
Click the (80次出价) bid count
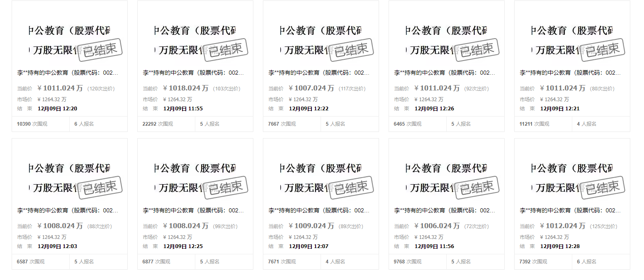point(602,89)
